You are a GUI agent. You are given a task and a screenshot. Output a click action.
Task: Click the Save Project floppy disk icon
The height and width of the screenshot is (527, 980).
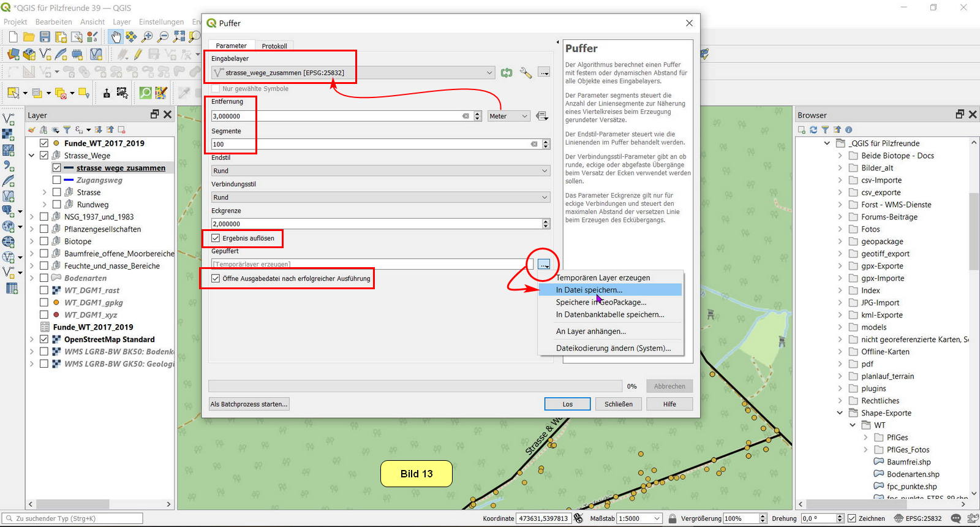(45, 37)
